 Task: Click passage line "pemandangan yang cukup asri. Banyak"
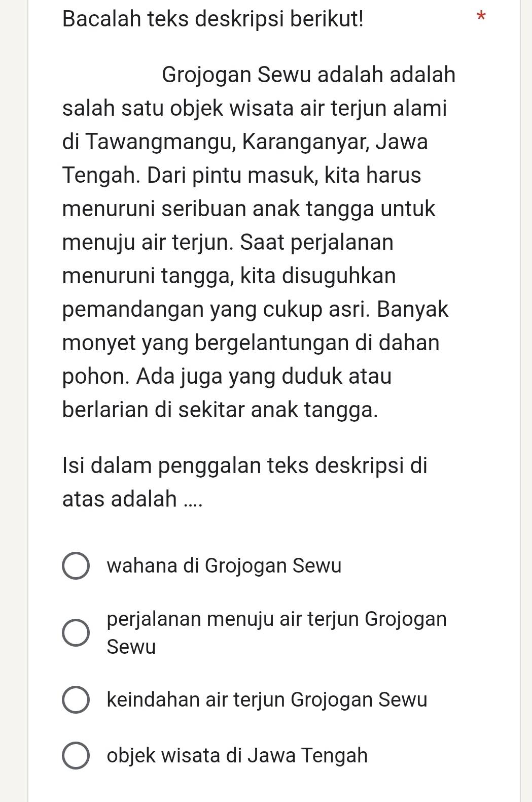pyautogui.click(x=256, y=309)
